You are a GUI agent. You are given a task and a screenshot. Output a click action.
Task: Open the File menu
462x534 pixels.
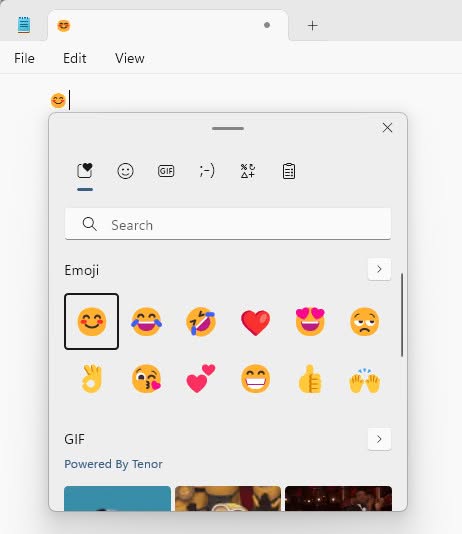24,58
